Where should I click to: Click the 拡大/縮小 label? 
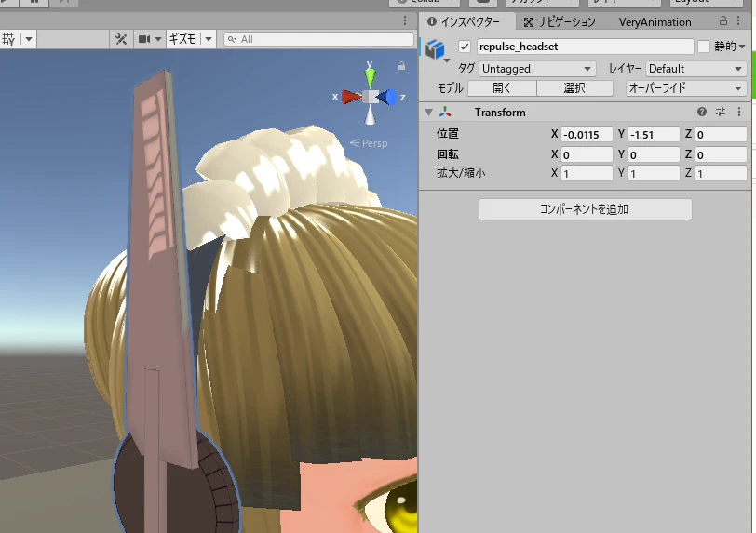click(x=461, y=173)
